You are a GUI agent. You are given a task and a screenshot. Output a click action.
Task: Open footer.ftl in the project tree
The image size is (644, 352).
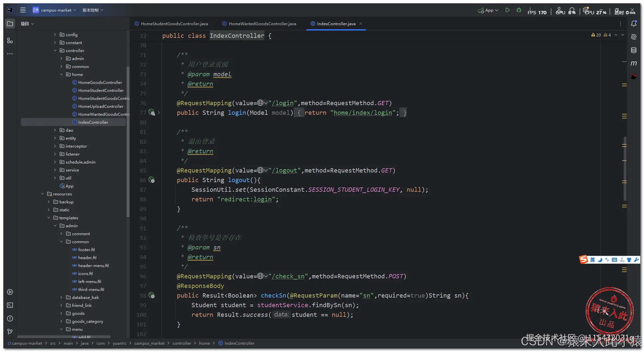[87, 249]
